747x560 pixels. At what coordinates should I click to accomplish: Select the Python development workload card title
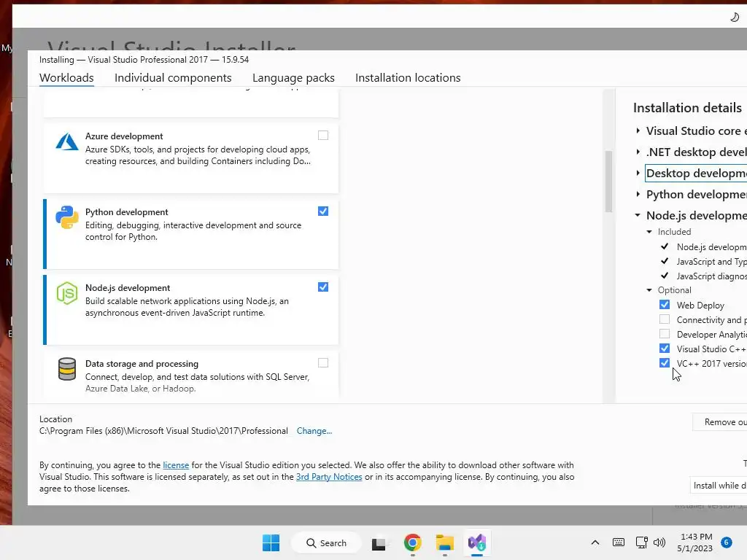127,212
